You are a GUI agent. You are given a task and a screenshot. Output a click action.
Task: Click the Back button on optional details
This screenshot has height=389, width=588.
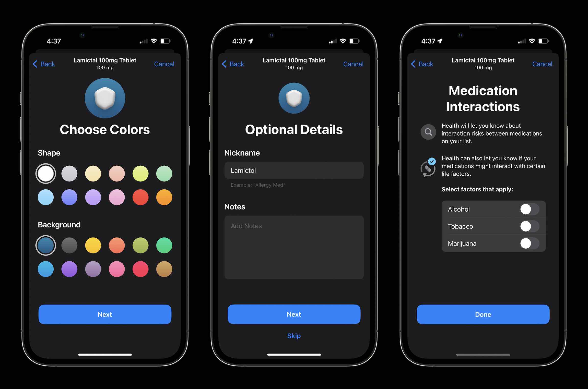(234, 64)
